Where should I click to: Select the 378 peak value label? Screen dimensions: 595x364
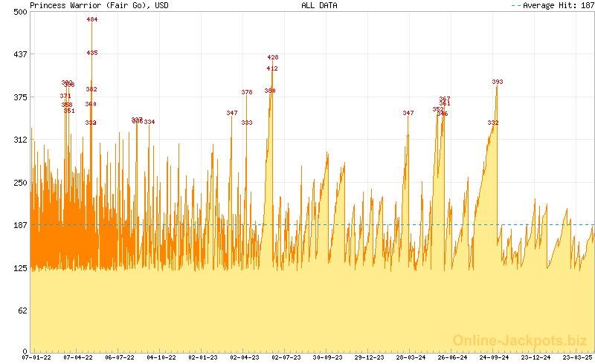pyautogui.click(x=247, y=92)
